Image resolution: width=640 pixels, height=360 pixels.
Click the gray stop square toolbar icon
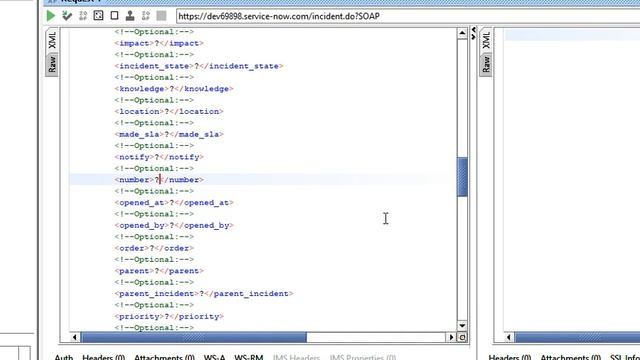point(162,16)
